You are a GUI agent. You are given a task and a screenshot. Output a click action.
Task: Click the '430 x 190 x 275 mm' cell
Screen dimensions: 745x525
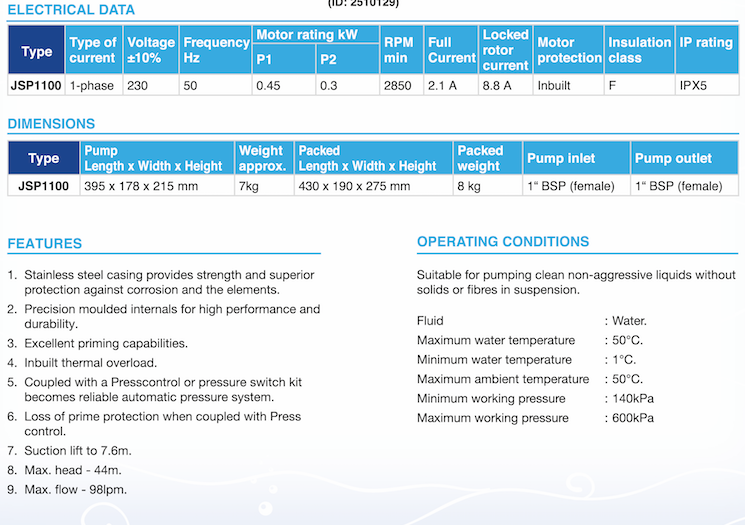click(x=373, y=186)
